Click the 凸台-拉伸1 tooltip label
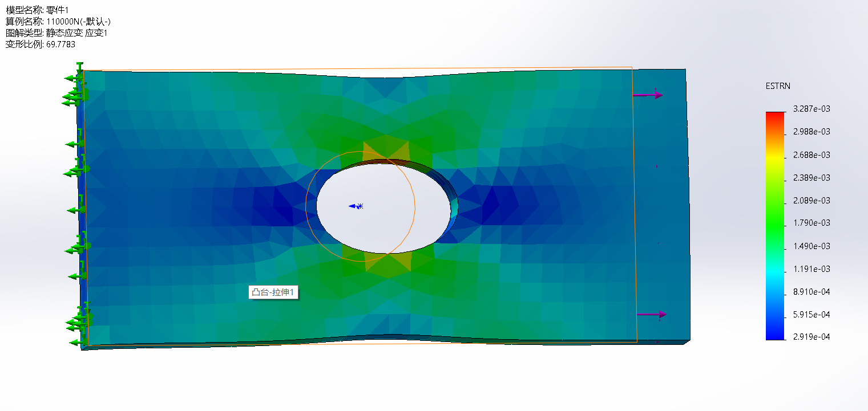The width and height of the screenshot is (868, 411). [274, 292]
